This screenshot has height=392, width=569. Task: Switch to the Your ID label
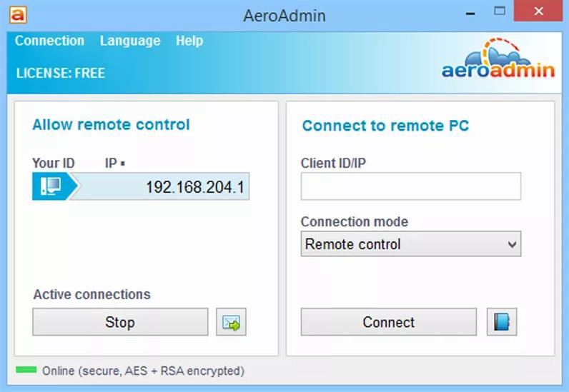[54, 164]
